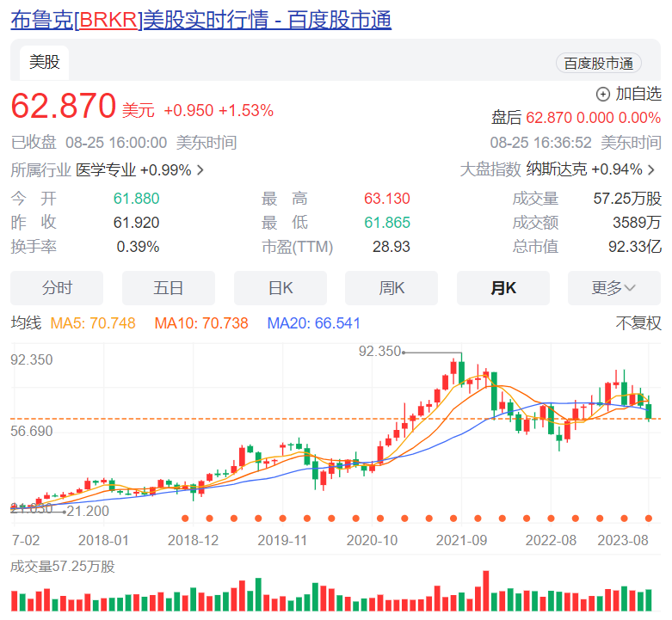Click the 最低 value 61.865

click(387, 223)
